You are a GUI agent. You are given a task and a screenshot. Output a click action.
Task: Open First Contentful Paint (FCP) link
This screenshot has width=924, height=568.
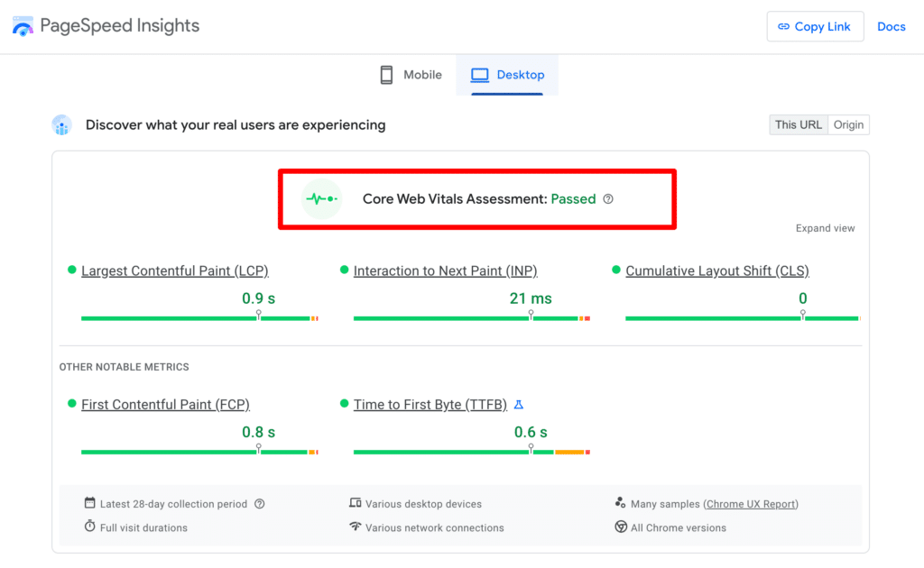(166, 405)
